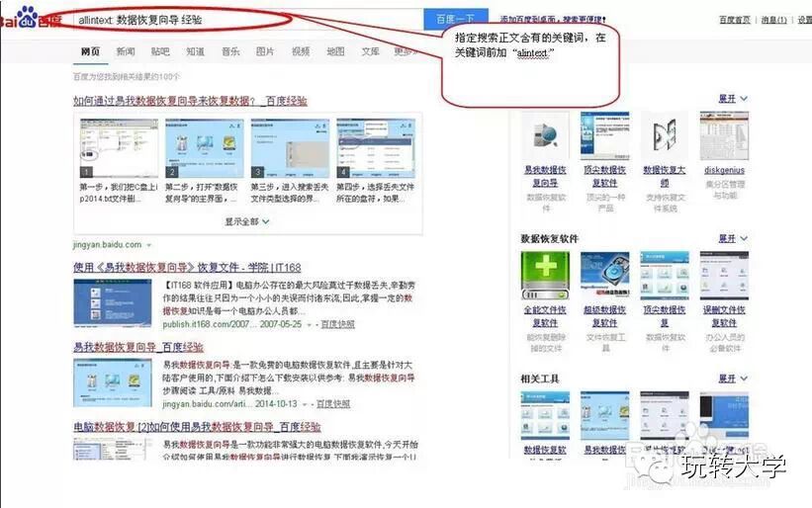Click thumbnail of 易我数据恢复向导_百度经验 result
The width and height of the screenshot is (812, 508).
coord(113,382)
